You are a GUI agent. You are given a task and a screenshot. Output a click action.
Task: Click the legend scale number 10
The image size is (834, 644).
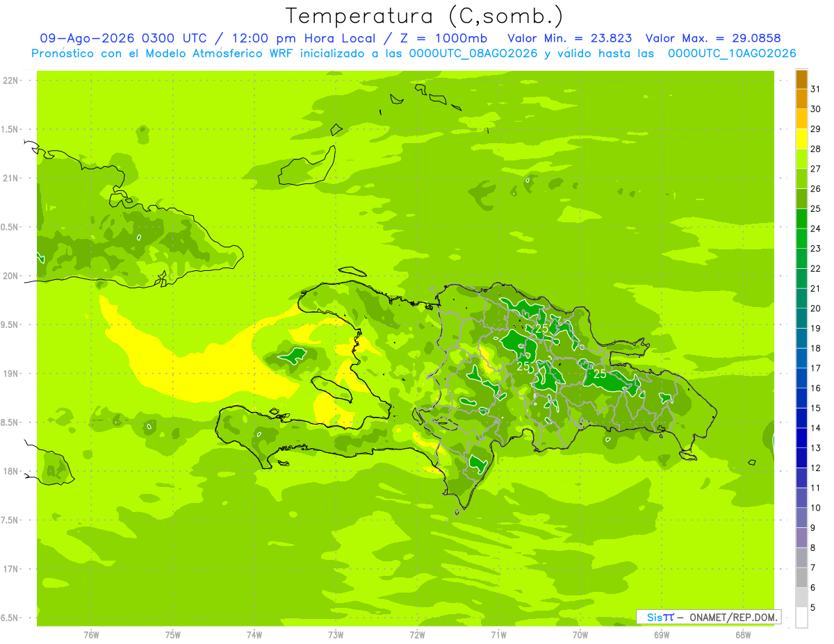[815, 508]
